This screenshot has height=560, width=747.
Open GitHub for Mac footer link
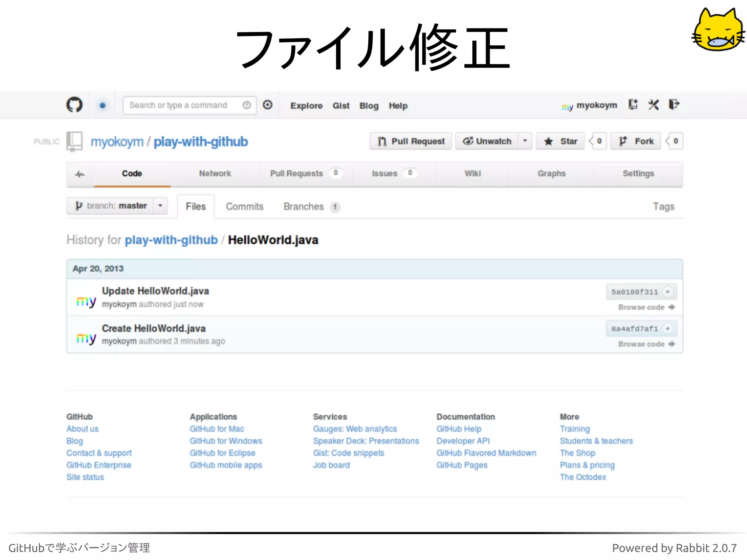(217, 429)
